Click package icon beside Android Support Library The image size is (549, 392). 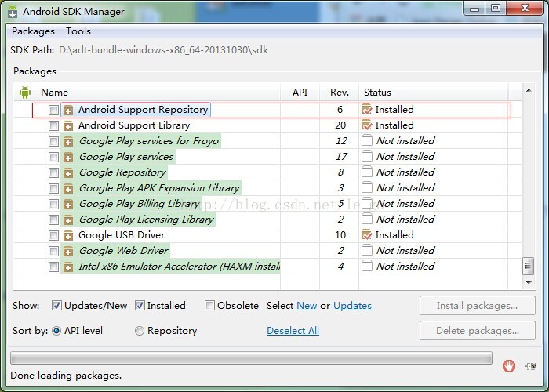[x=68, y=125]
